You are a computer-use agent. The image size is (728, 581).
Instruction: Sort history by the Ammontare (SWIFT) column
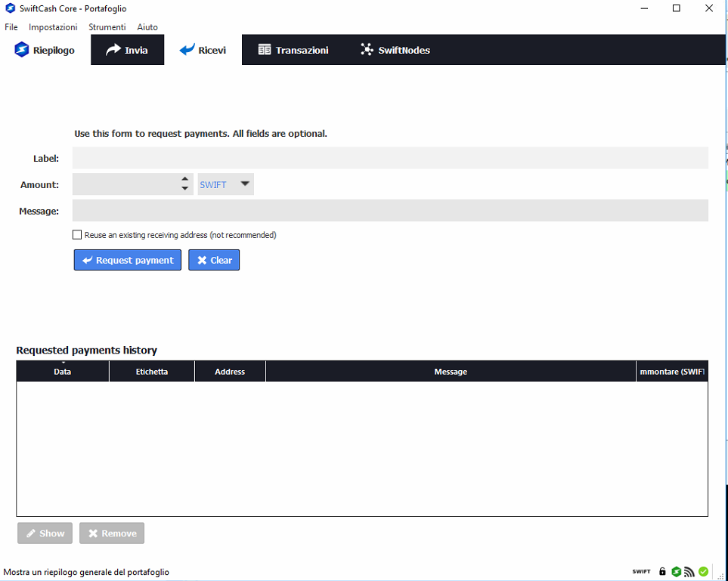pyautogui.click(x=672, y=371)
